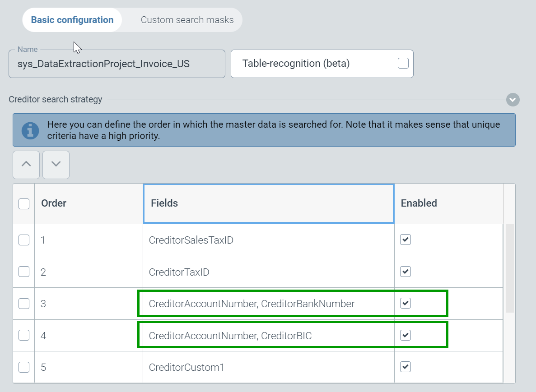
Task: Select the CreditorAccountNumber, CreditorBankNumber fields cell
Action: [x=252, y=304]
